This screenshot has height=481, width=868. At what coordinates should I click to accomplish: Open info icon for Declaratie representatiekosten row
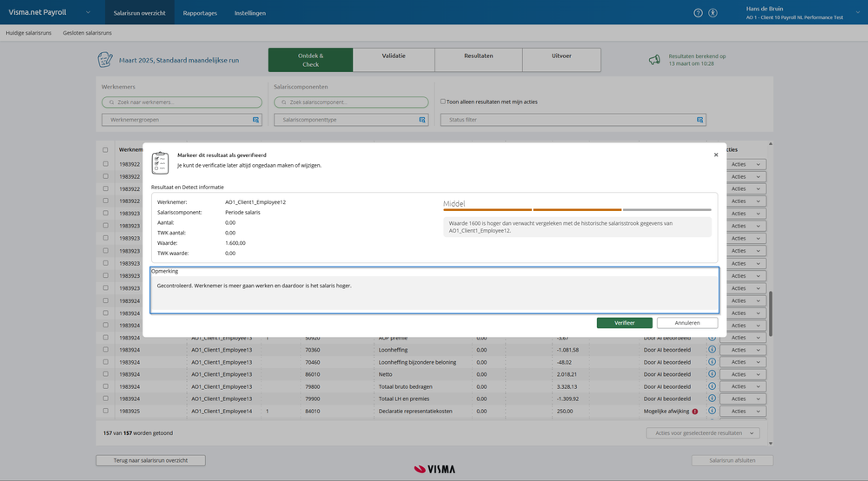point(712,411)
